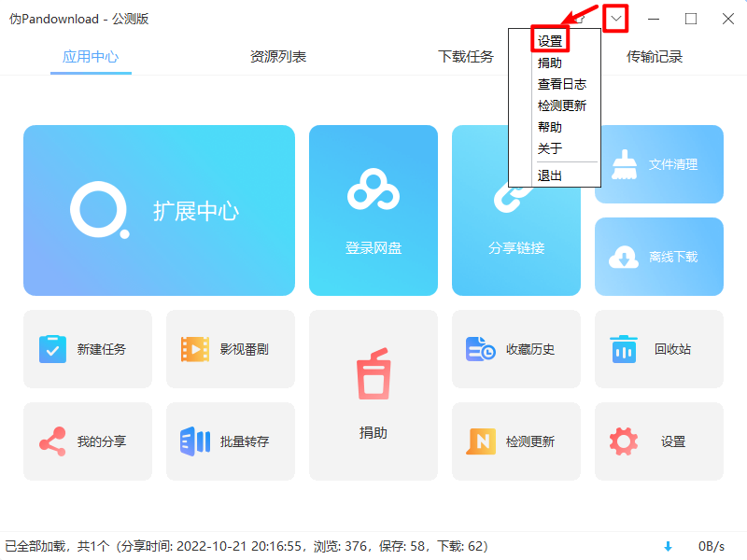The width and height of the screenshot is (747, 560).
Task: Click the 0B/s speed indicator
Action: coord(712,546)
